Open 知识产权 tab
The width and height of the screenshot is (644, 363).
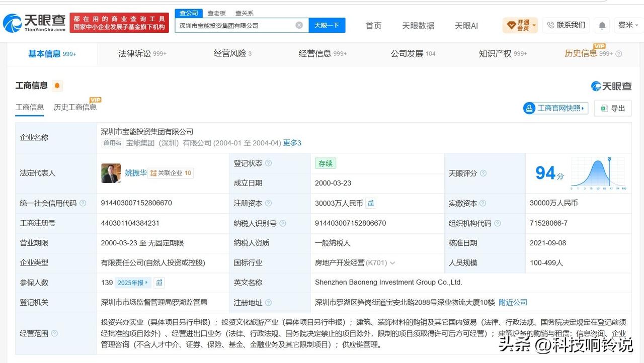pyautogui.click(x=503, y=53)
